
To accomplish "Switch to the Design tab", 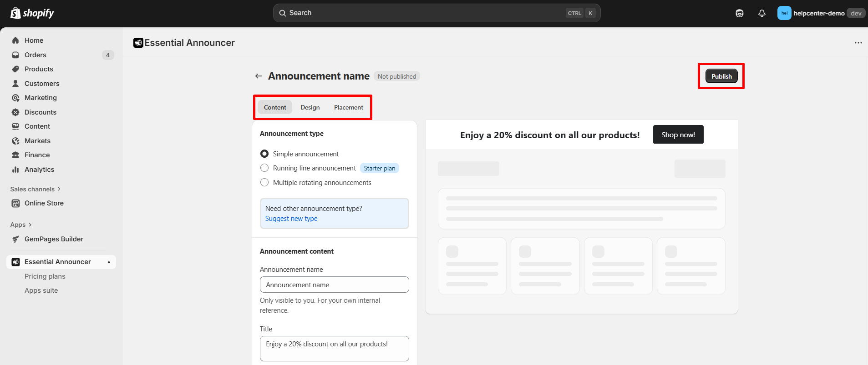I will click(x=310, y=107).
